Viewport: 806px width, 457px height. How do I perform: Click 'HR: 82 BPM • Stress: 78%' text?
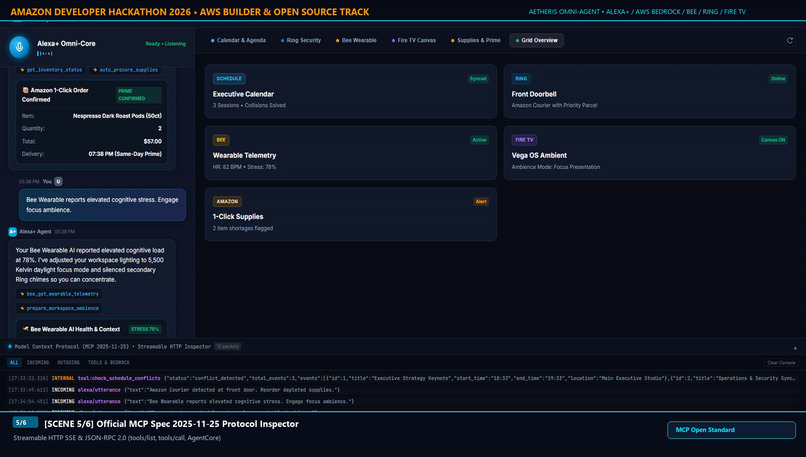point(244,167)
